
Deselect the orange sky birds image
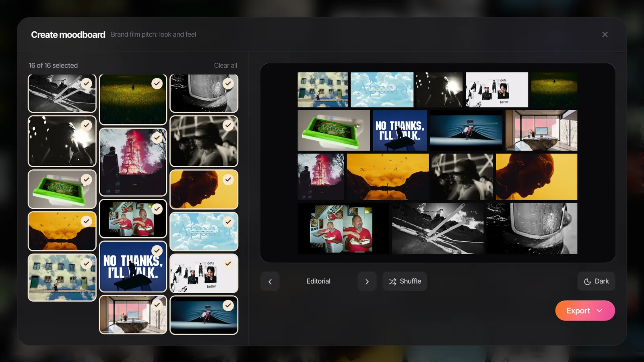click(x=87, y=221)
